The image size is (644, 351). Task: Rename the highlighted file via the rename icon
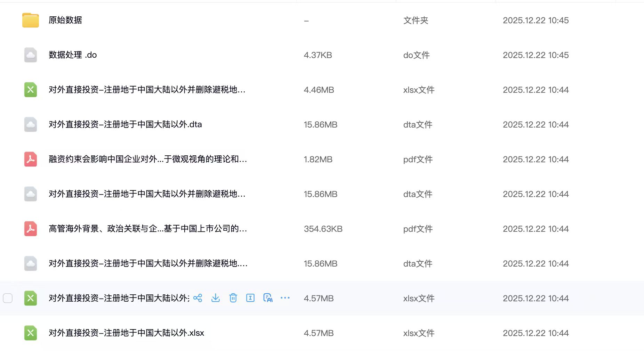point(250,298)
